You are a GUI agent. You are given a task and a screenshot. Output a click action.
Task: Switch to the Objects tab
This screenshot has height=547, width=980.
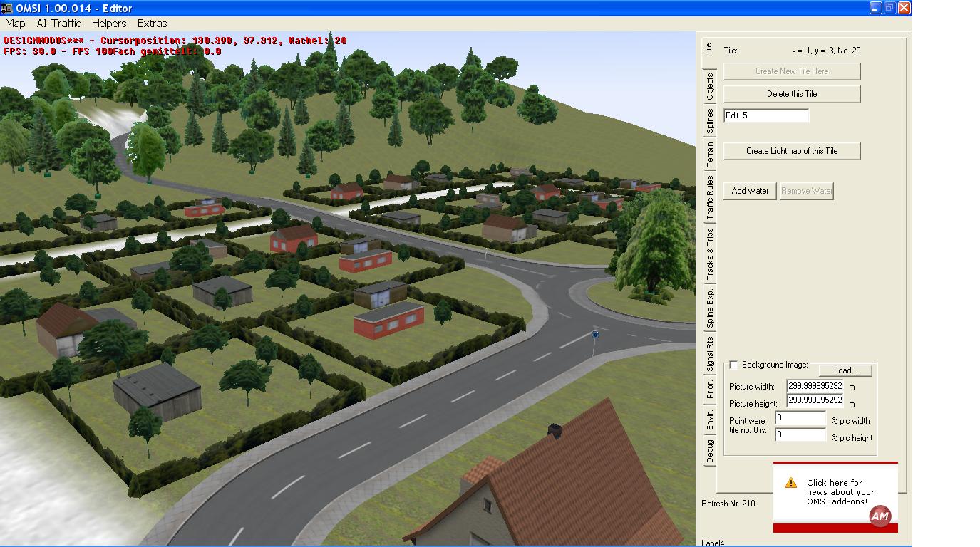pyautogui.click(x=709, y=87)
